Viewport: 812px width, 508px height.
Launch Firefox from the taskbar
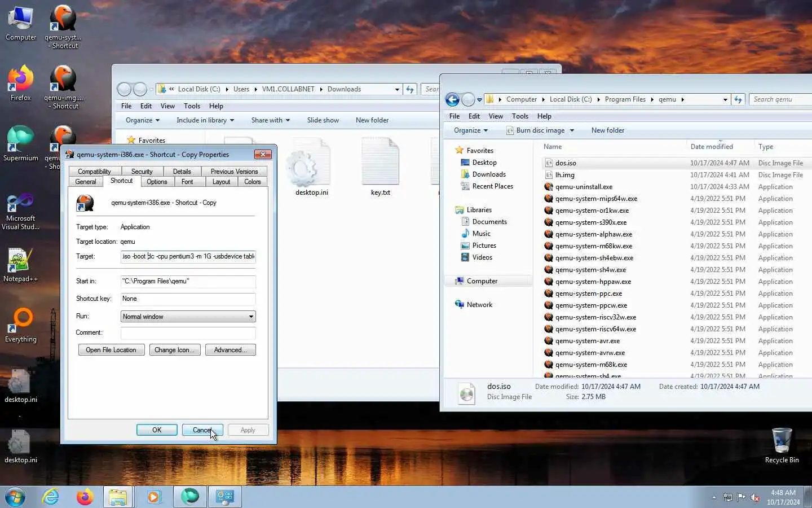85,497
